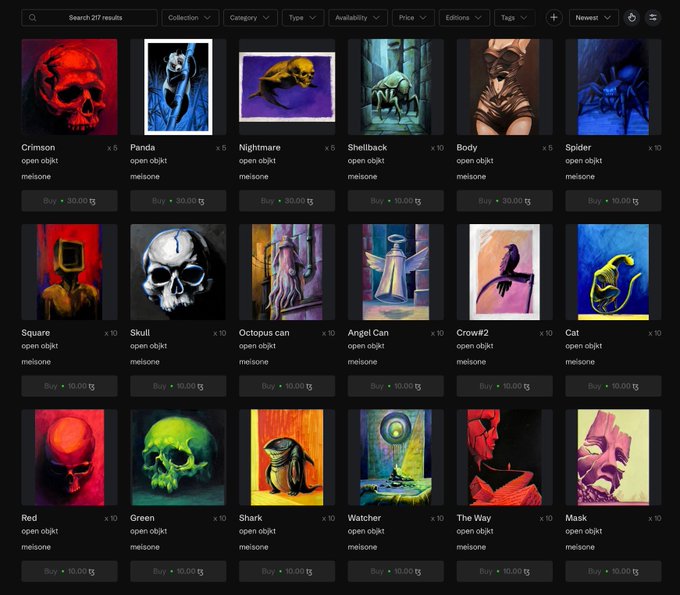The height and width of the screenshot is (595, 680).
Task: Open the Mask artwork thumbnail
Action: (613, 458)
